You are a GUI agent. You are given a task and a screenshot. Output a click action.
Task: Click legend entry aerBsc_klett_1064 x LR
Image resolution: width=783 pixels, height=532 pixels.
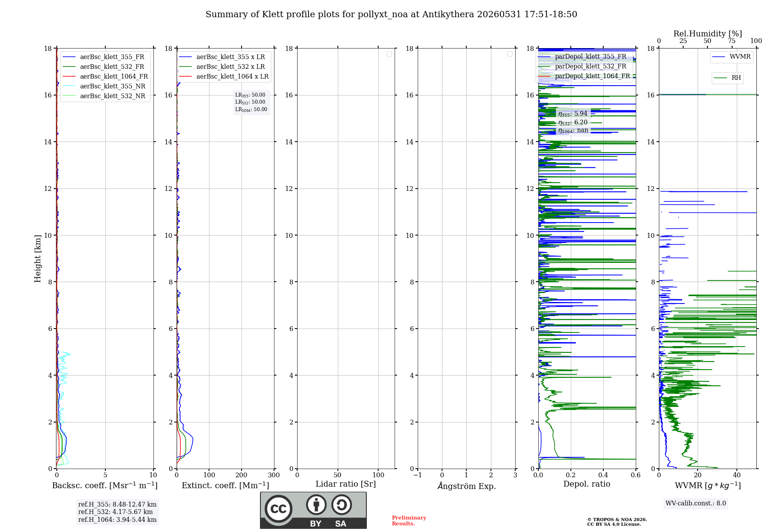coord(224,77)
